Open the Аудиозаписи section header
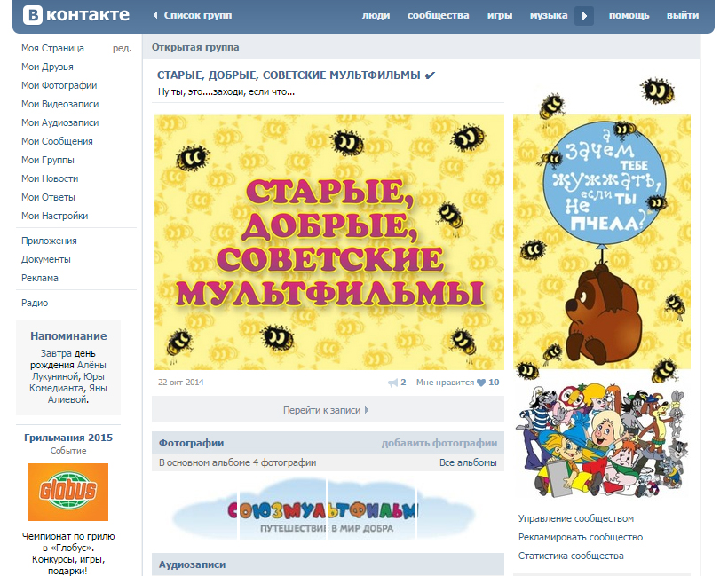The height and width of the screenshot is (576, 728). (193, 564)
